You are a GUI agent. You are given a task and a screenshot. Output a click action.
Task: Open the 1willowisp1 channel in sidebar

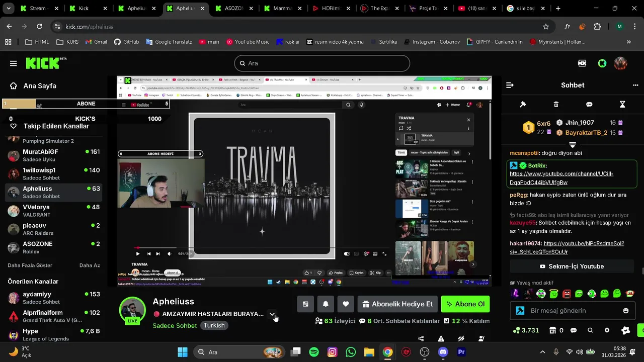54,174
